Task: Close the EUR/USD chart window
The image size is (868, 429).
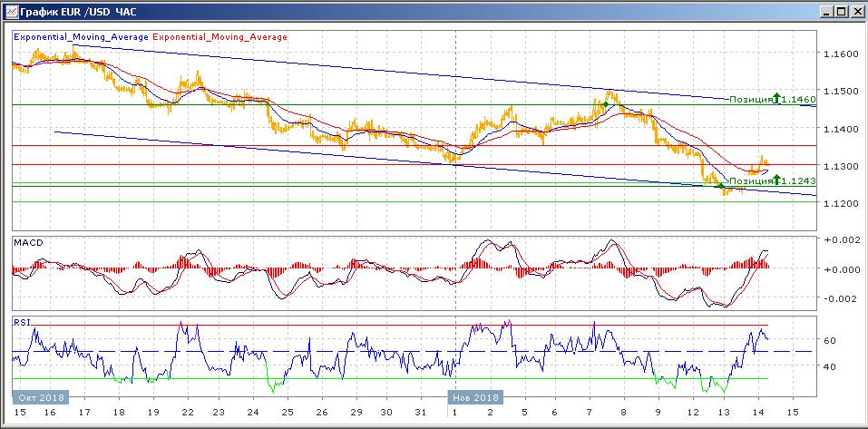Action: tap(855, 11)
